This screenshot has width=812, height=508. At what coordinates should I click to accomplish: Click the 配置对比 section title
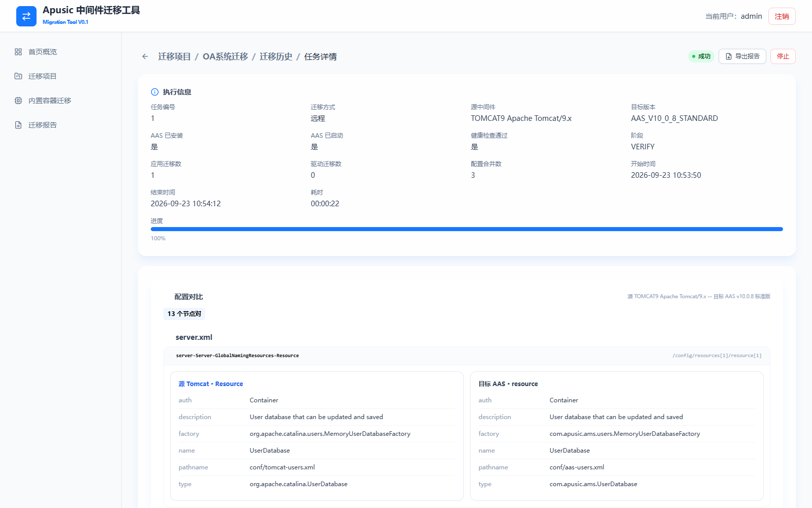[189, 297]
